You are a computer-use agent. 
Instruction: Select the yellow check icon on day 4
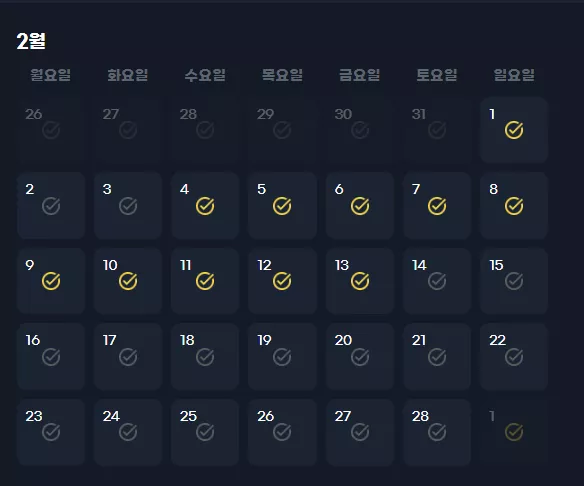(205, 206)
